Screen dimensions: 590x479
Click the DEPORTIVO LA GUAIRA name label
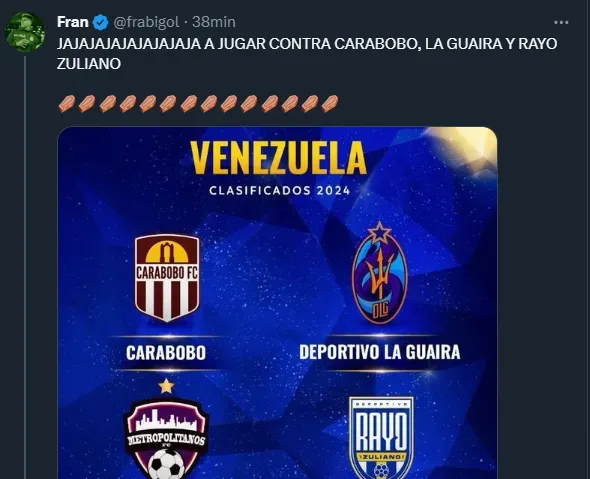pyautogui.click(x=380, y=352)
